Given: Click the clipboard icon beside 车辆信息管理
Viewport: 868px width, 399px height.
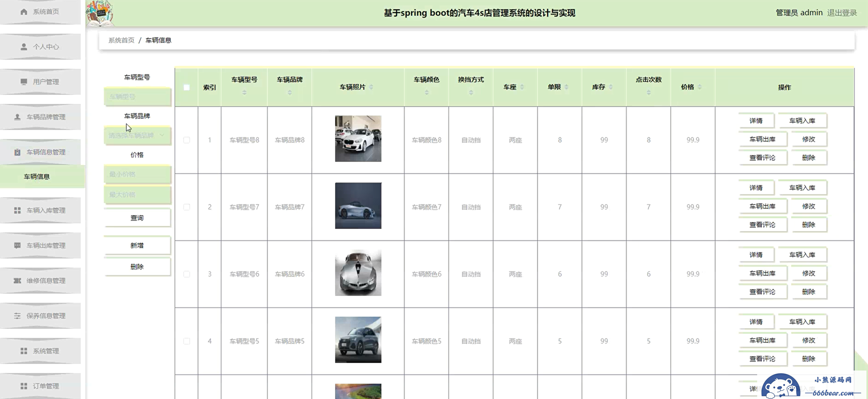Looking at the screenshot, I should click(x=18, y=152).
